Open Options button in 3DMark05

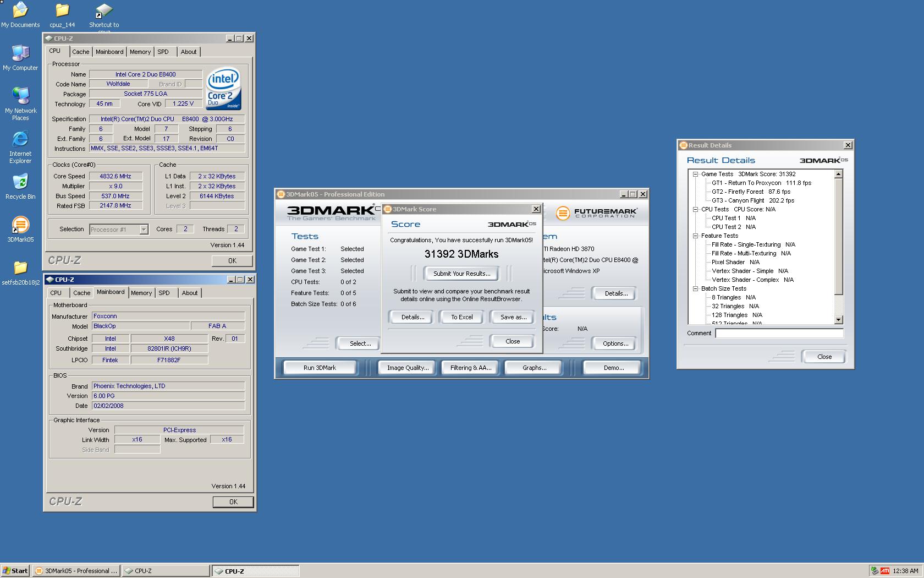pos(615,343)
